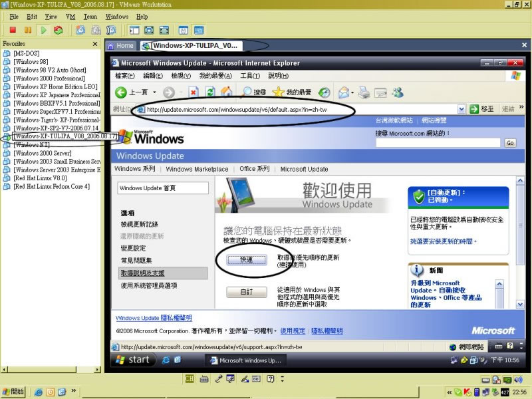Click the Go button beside Microsoft.com search

(x=509, y=143)
